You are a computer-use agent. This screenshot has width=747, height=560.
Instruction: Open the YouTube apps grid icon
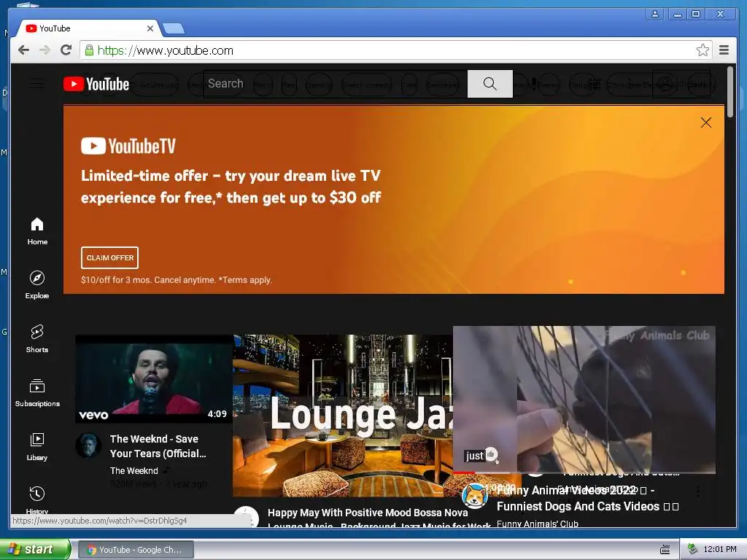[594, 84]
